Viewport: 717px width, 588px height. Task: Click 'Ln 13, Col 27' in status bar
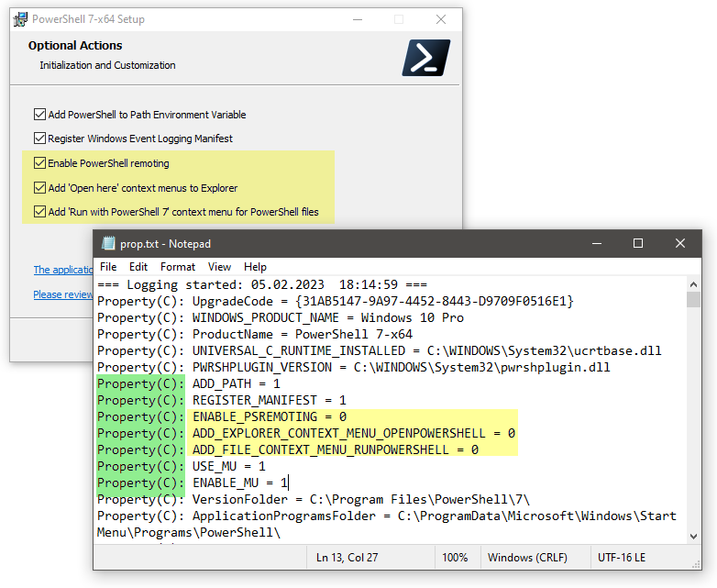pyautogui.click(x=347, y=558)
